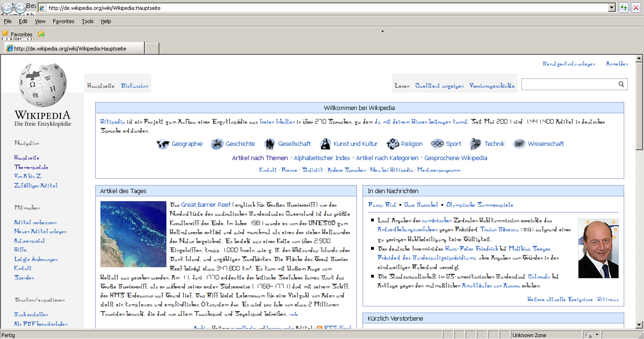644x339 pixels.
Task: Click the Add to Favorites bar icon
Action: 41,34
